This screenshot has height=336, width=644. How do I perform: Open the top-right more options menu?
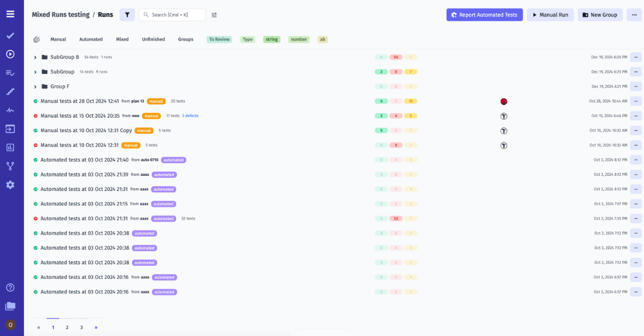634,15
